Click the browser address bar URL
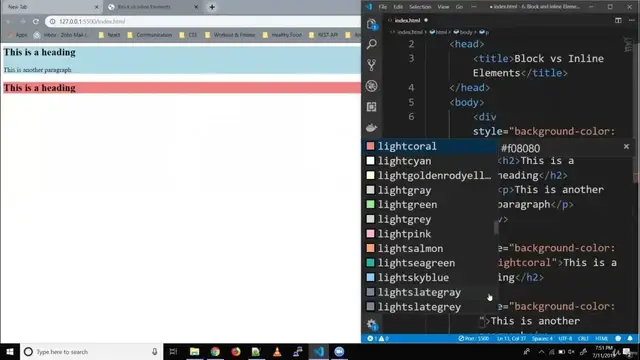 coord(92,21)
